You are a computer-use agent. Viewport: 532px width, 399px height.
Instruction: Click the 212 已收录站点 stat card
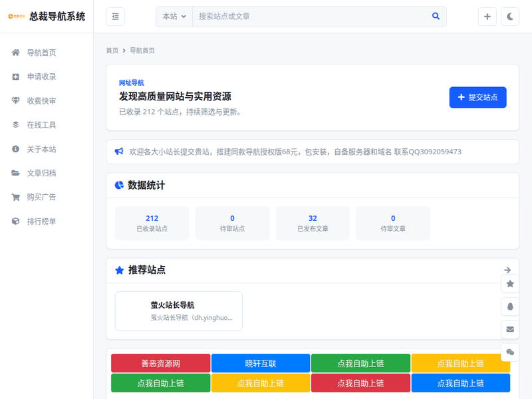[x=152, y=223]
